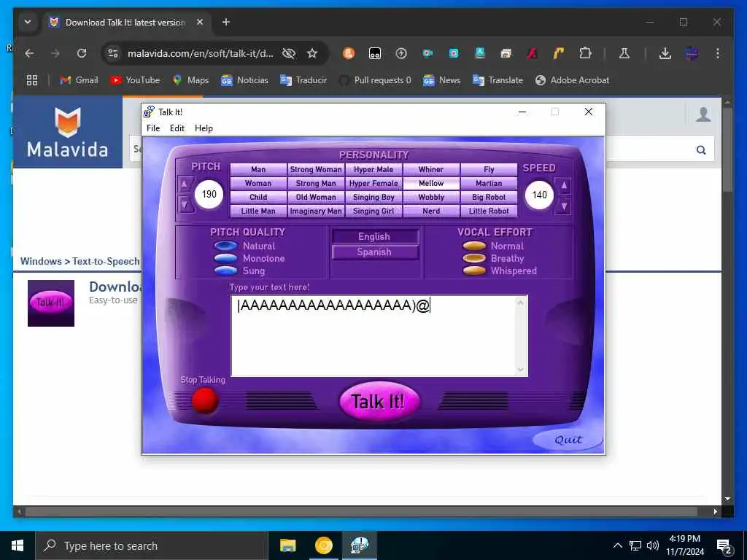Reload the Malavida page
747x560 pixels.
click(x=82, y=53)
